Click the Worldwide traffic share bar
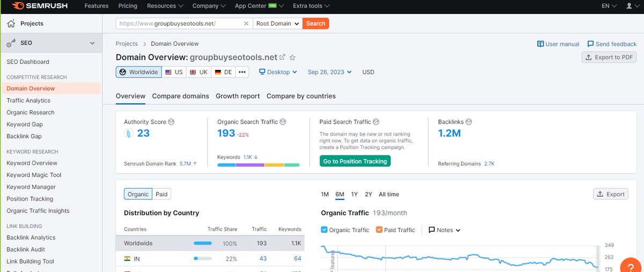Viewport: 644px width, 272px height. coord(203,244)
